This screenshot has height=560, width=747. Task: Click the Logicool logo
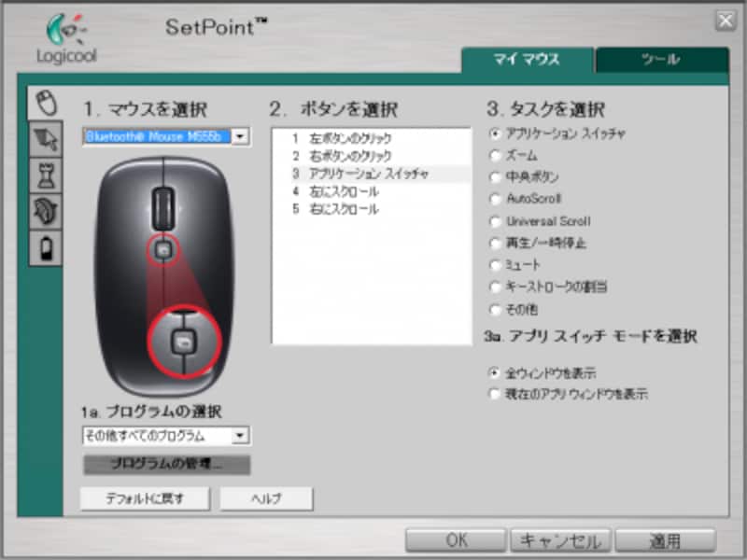pyautogui.click(x=66, y=39)
